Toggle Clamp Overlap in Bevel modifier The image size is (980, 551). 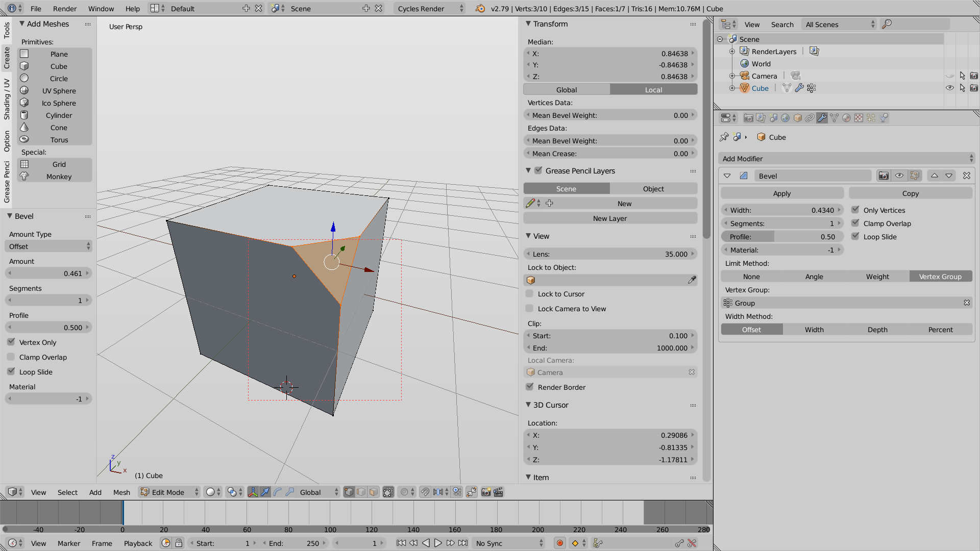(x=855, y=223)
